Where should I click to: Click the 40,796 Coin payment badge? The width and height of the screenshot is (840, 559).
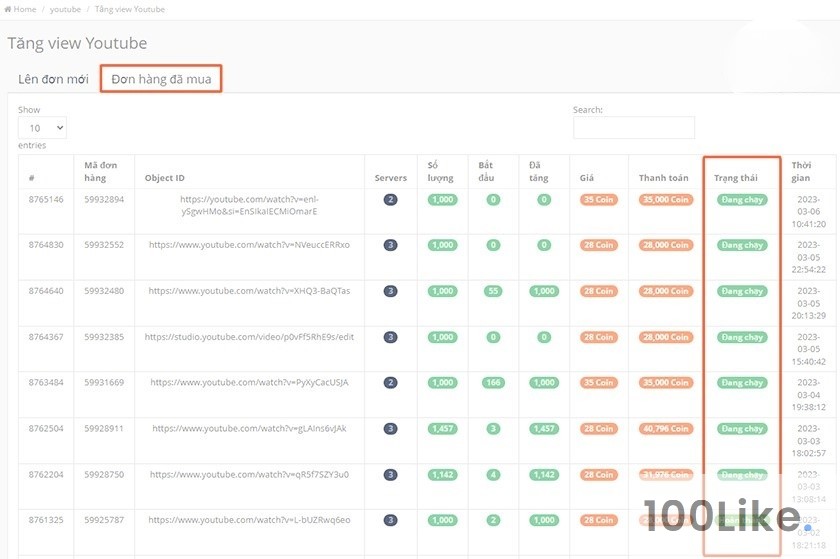[x=665, y=429]
